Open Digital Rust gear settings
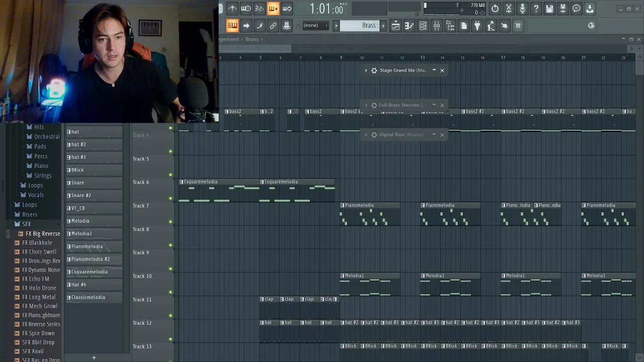The image size is (644, 362). 374,135
